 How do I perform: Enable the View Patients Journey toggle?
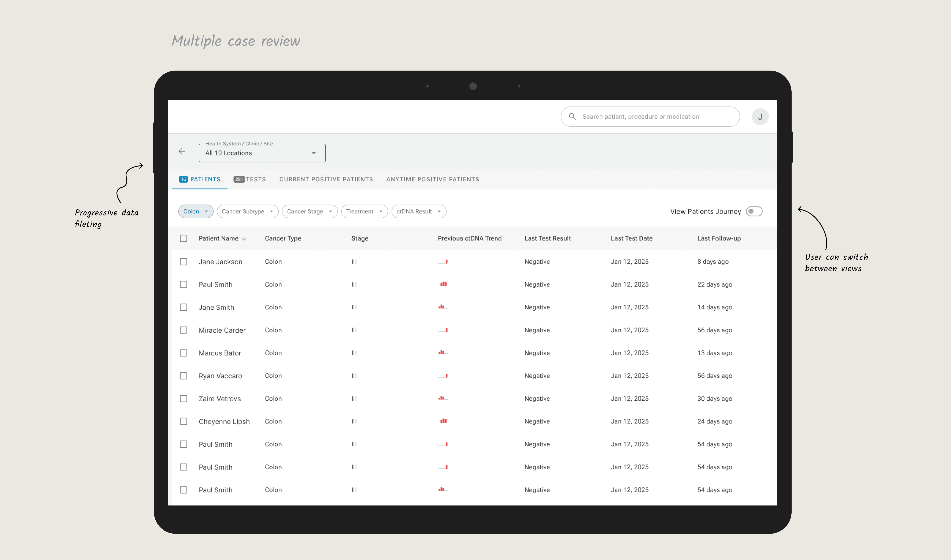point(754,211)
